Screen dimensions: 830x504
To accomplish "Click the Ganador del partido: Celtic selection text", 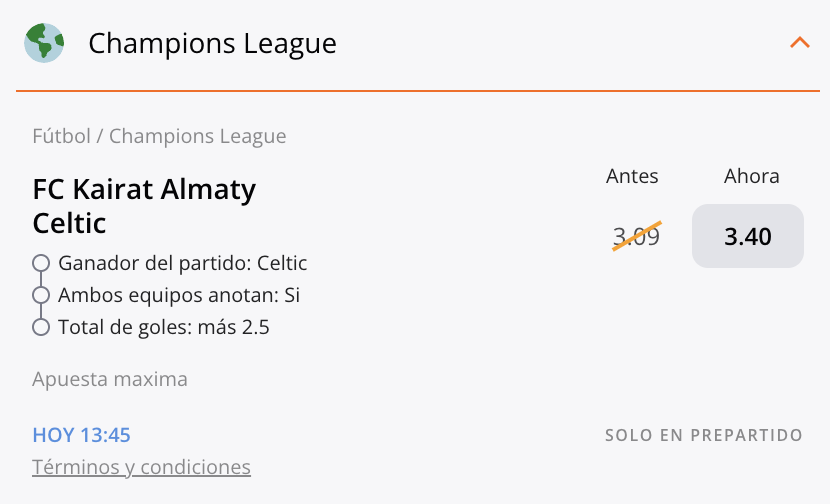I will click(x=182, y=263).
